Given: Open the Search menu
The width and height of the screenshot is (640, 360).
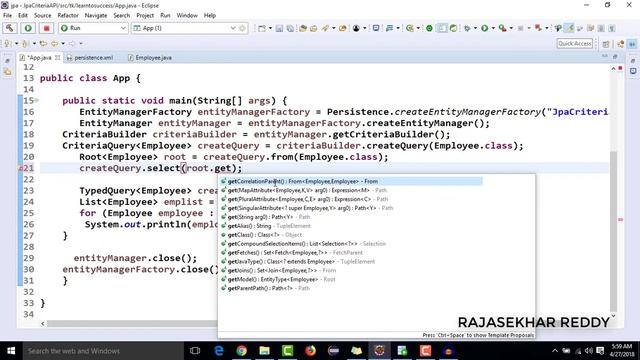Looking at the screenshot, I should point(122,16).
